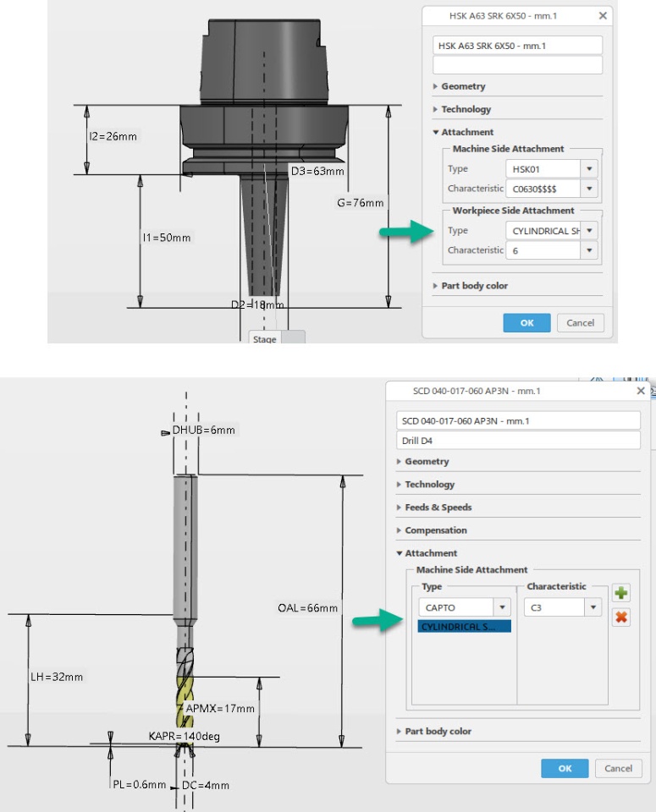Select the CYLINDRICAL S... list entry
Screen dimensions: 656x812
[x=464, y=627]
